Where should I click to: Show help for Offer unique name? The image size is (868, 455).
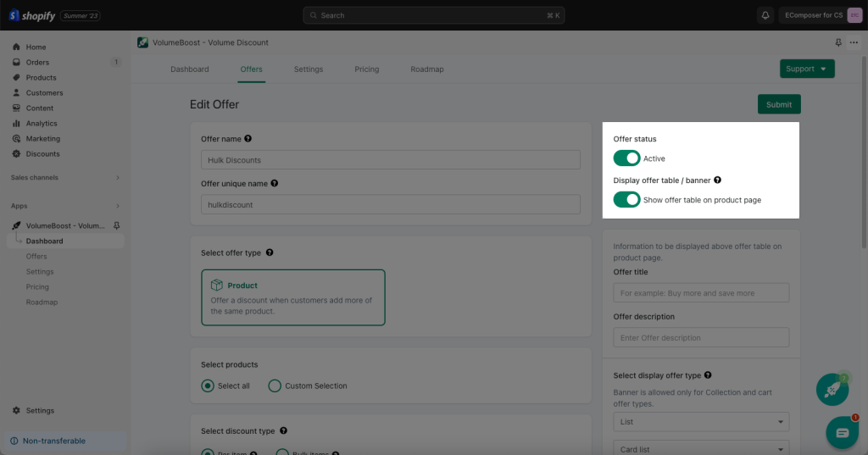pos(274,183)
